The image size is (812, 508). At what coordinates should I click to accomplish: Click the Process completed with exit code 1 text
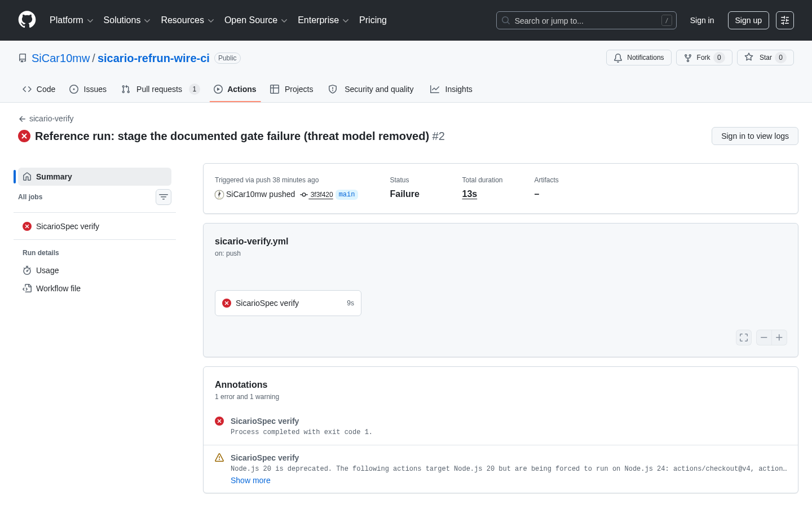(301, 432)
